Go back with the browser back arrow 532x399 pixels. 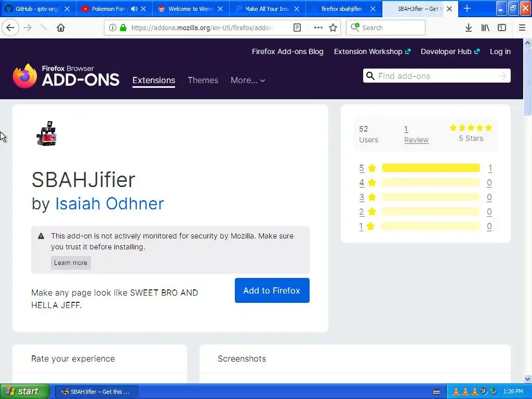pos(10,28)
